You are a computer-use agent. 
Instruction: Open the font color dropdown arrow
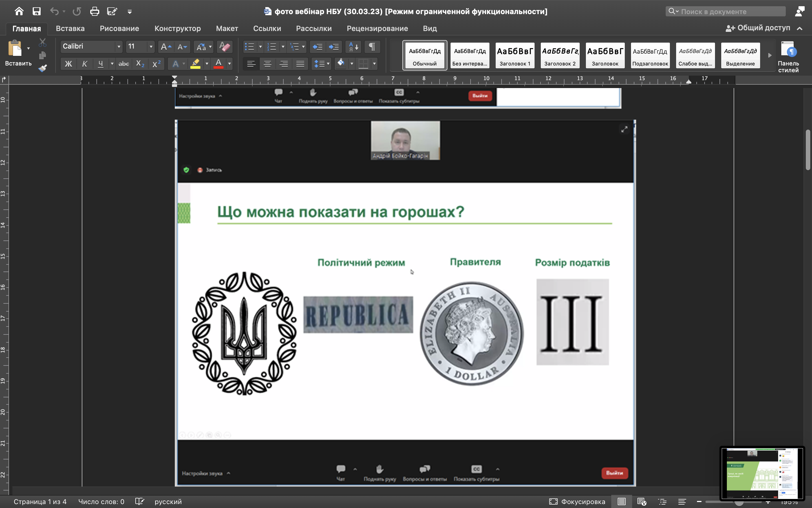click(230, 63)
